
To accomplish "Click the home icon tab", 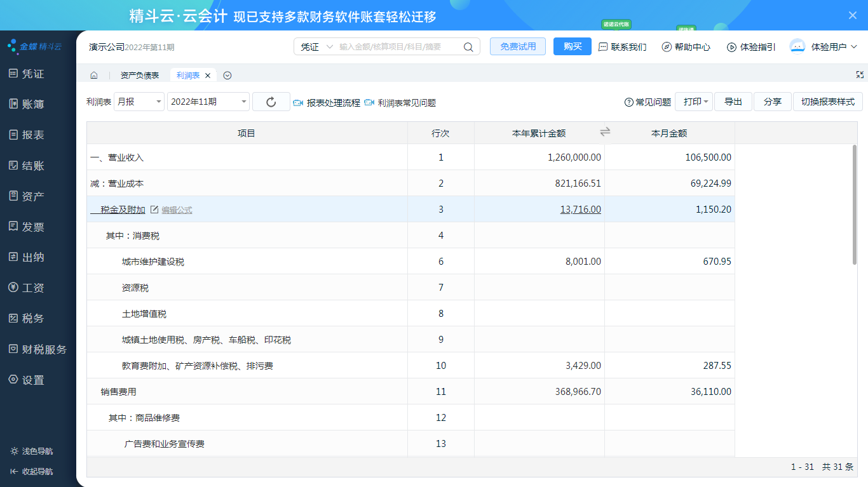I will (94, 76).
